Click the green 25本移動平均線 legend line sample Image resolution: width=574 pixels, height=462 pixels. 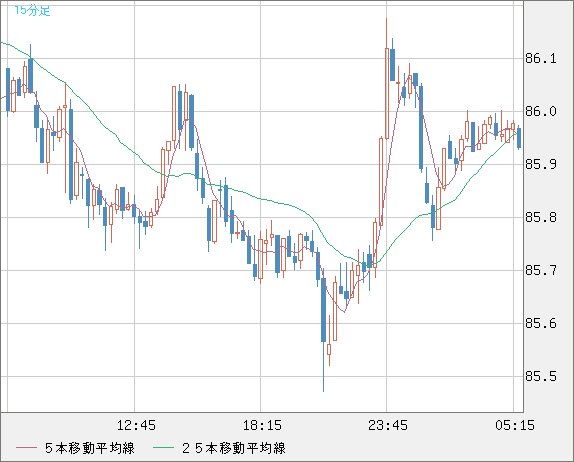(163, 448)
